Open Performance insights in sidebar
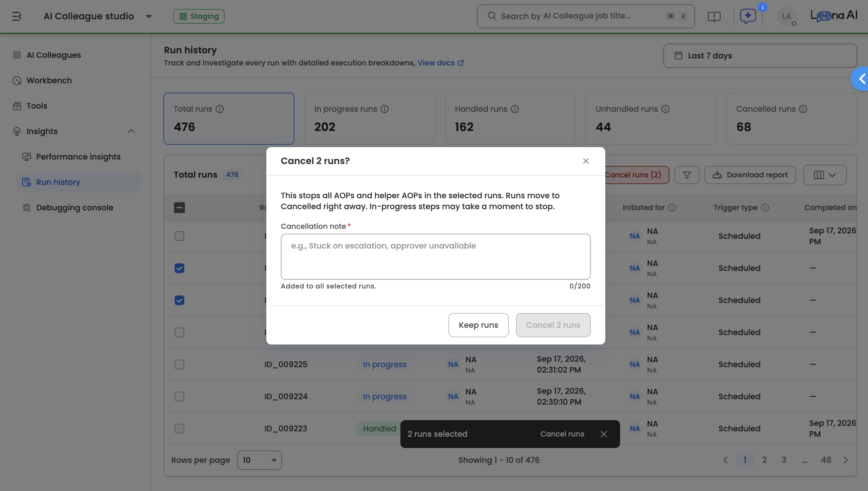Screen dimensions: 868x491 point(78,157)
